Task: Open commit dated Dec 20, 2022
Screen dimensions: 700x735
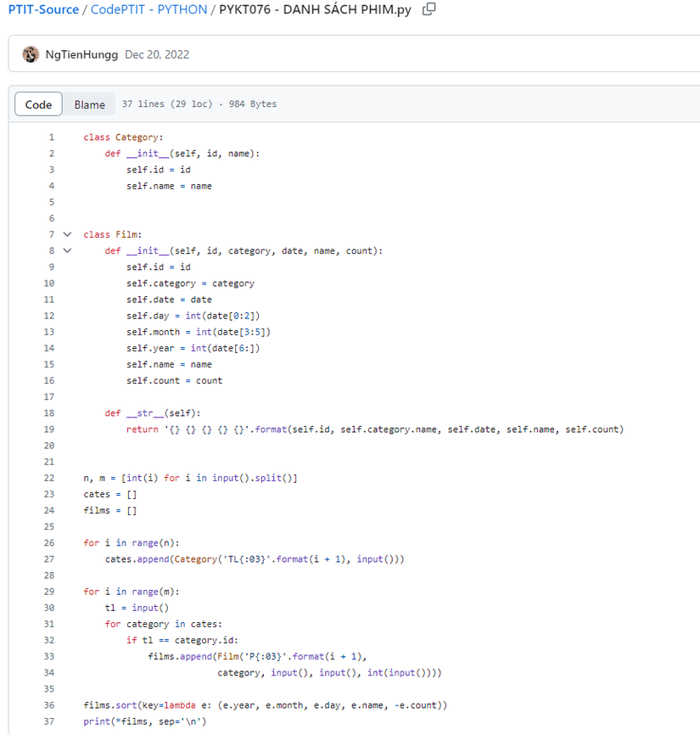Action: click(x=157, y=54)
